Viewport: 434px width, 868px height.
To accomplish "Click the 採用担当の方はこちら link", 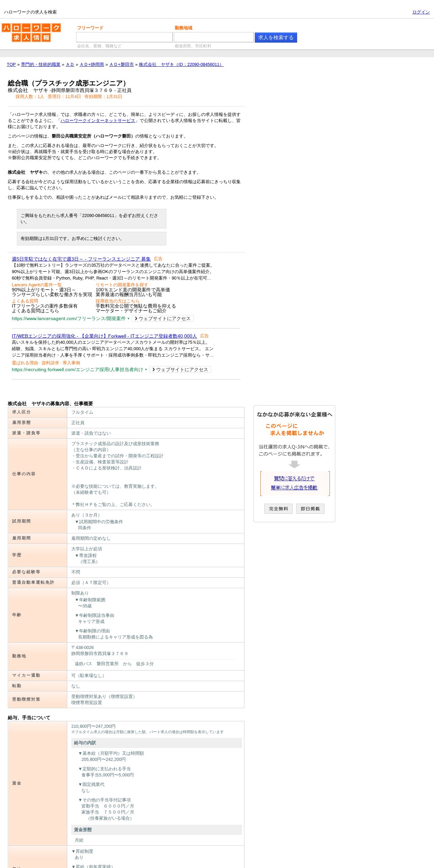I will click(117, 301).
